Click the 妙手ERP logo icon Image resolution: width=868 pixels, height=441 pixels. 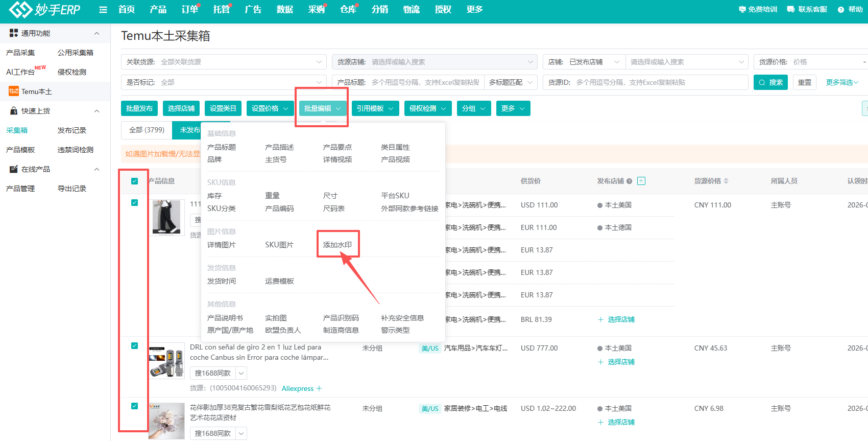point(20,9)
